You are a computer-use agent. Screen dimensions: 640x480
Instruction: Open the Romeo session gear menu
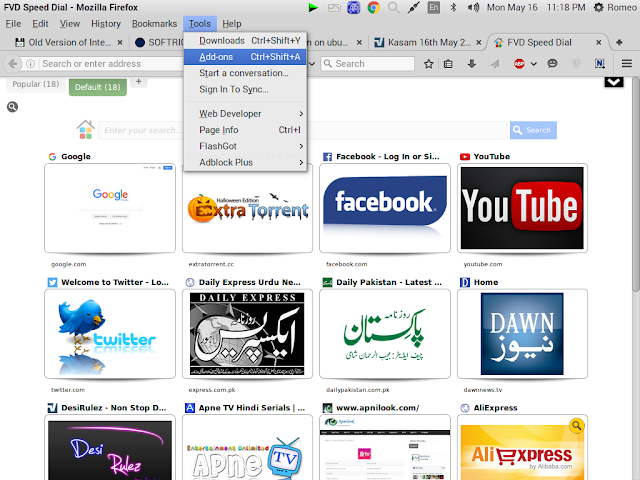(614, 7)
